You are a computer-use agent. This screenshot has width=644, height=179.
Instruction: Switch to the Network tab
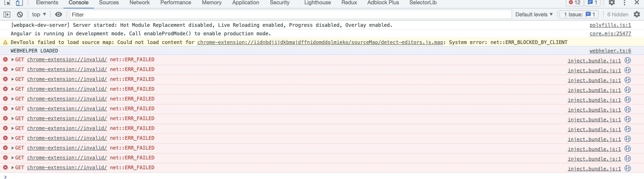point(140,3)
